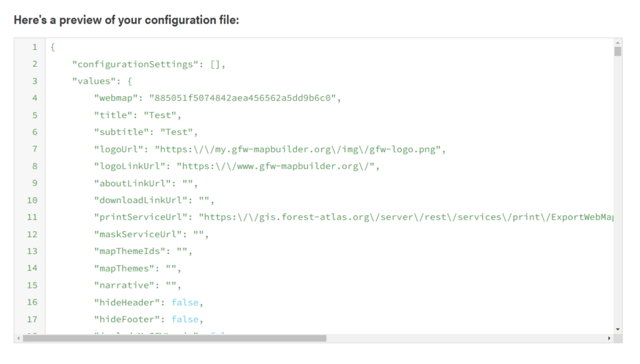Click the printServiceUrl forest-atlas URL value
The height and width of the screenshot is (364, 640).
click(x=406, y=217)
